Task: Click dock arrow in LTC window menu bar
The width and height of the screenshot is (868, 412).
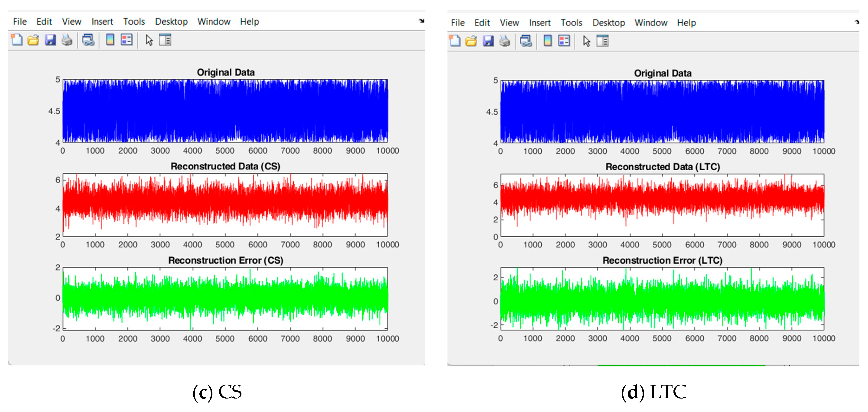Action: point(857,22)
